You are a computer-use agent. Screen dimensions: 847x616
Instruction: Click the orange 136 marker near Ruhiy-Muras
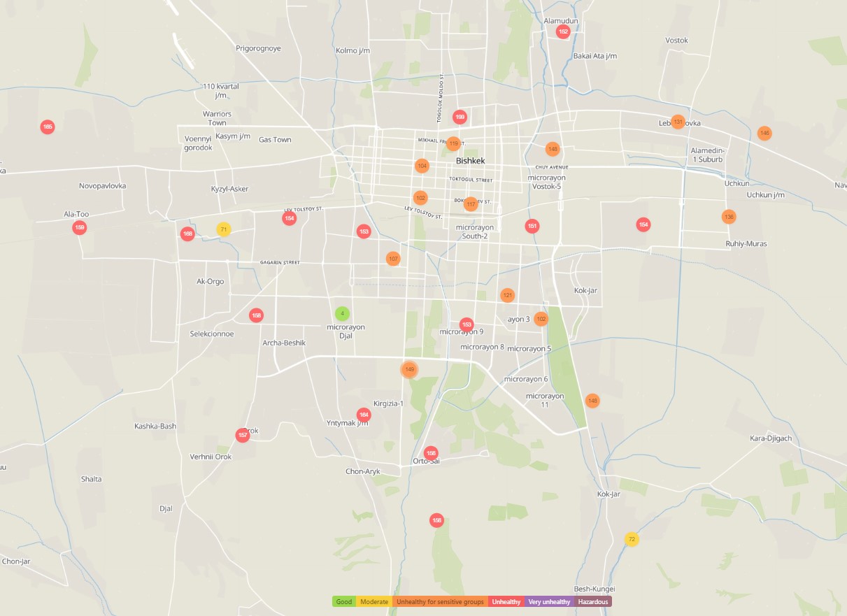(x=729, y=217)
